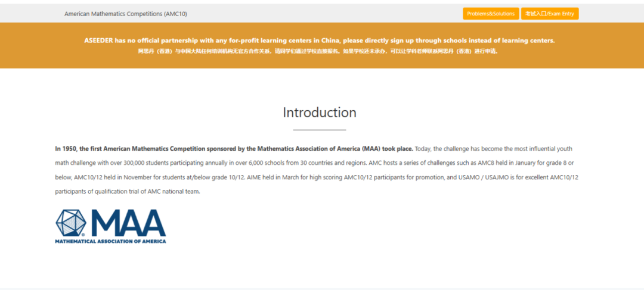Screen dimensions: 644x290
Task: Click the line ending "qualification trial of AMC national team."
Action: click(128, 192)
